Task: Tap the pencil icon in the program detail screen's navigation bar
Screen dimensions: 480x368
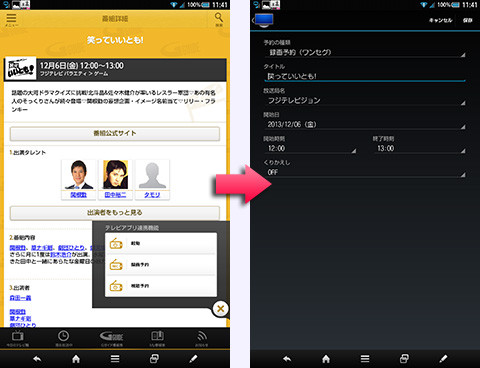Action: (193, 359)
